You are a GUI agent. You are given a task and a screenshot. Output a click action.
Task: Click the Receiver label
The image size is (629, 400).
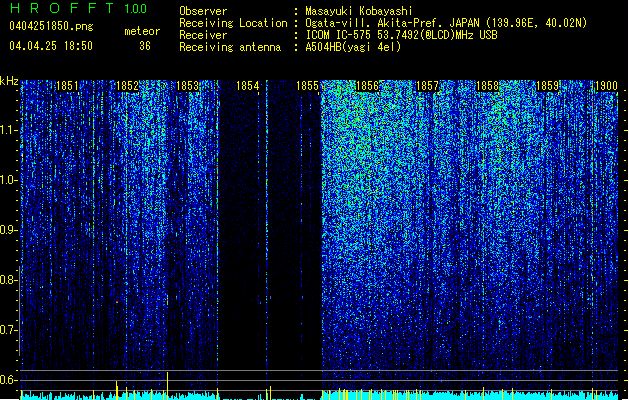[203, 35]
